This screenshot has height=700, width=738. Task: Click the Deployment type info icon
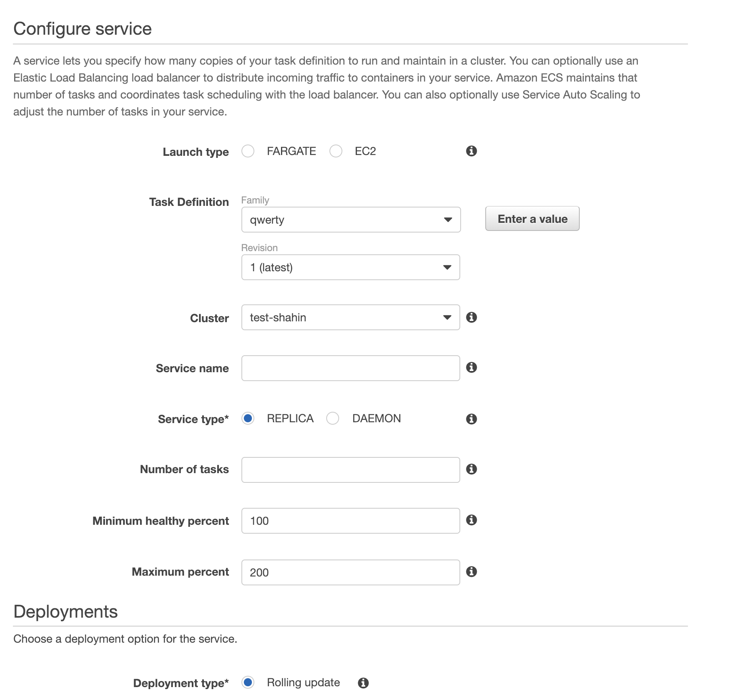pyautogui.click(x=364, y=682)
